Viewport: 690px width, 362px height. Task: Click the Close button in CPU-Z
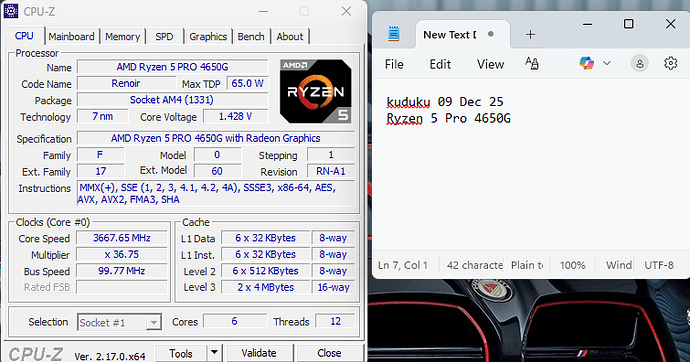pos(329,353)
